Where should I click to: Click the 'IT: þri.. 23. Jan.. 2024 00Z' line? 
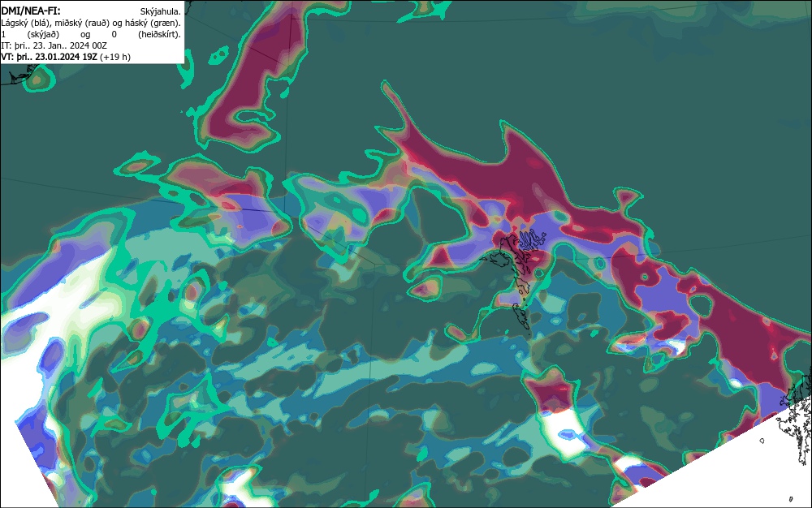pyautogui.click(x=54, y=45)
